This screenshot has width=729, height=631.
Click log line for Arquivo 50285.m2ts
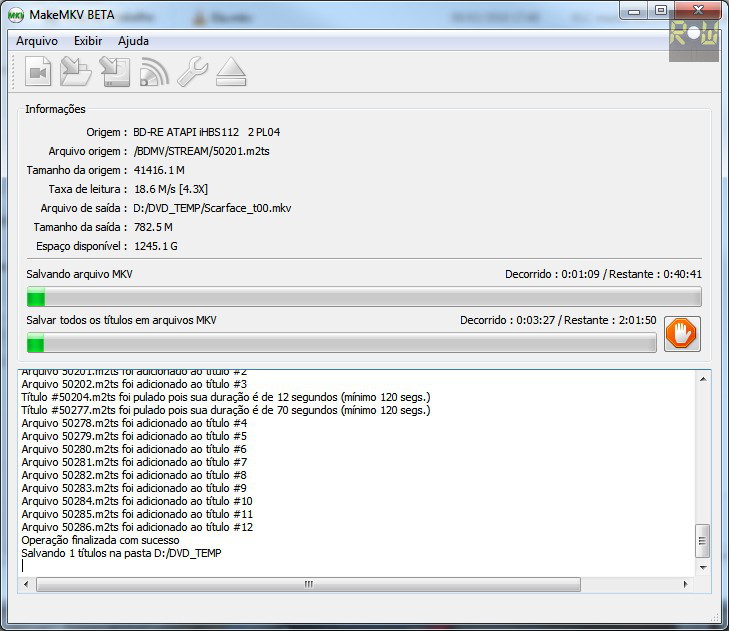pos(137,514)
